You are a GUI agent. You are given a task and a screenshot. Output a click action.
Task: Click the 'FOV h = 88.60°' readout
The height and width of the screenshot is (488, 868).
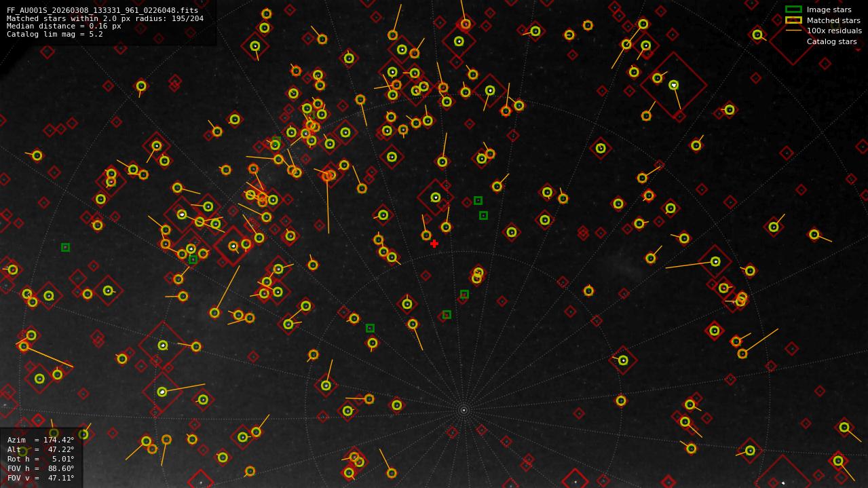[x=41, y=468]
